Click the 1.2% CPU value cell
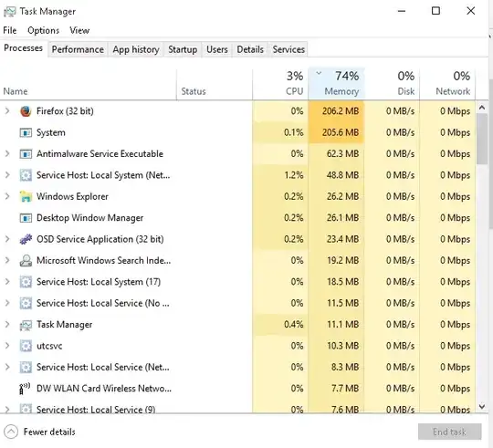Viewport: 493px width, 448px height. pos(280,175)
